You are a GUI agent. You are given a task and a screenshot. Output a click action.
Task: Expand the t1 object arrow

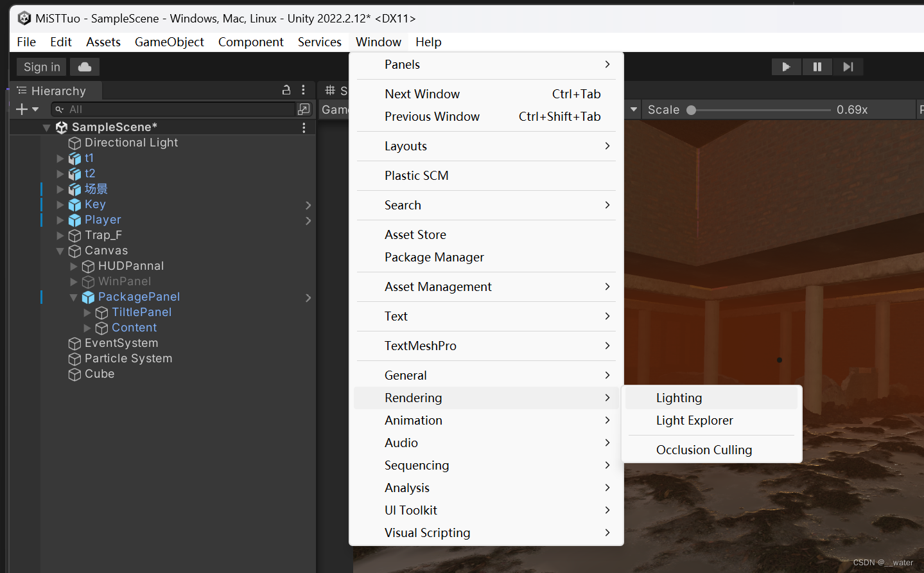coord(60,158)
